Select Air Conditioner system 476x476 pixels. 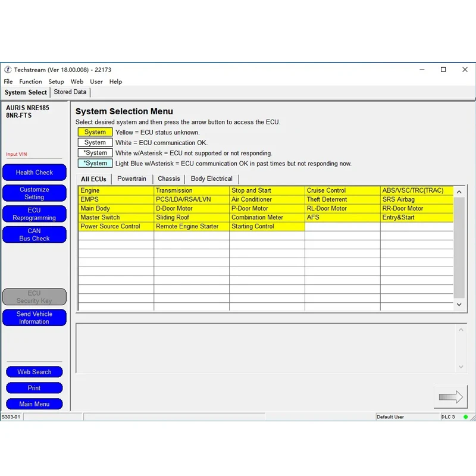pos(267,199)
